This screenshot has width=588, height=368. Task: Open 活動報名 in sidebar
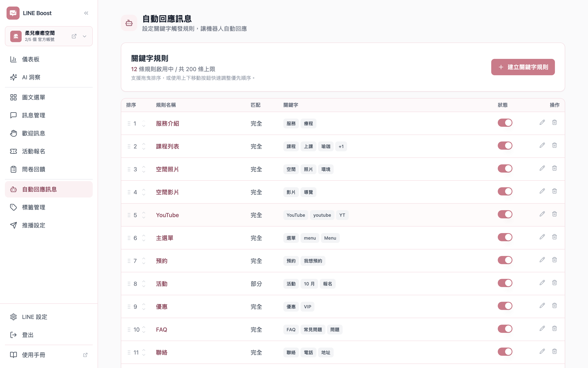tap(49, 151)
